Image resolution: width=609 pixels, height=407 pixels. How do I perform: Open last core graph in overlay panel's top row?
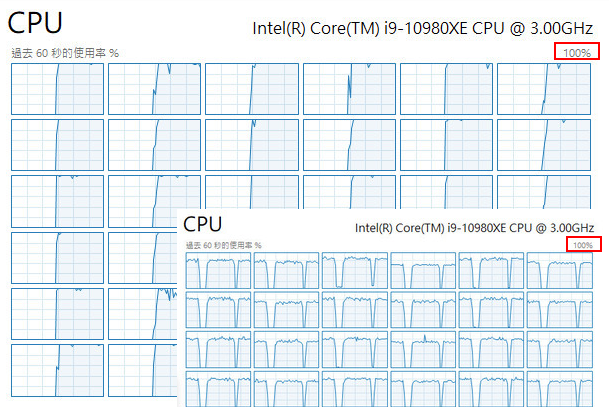(560, 270)
